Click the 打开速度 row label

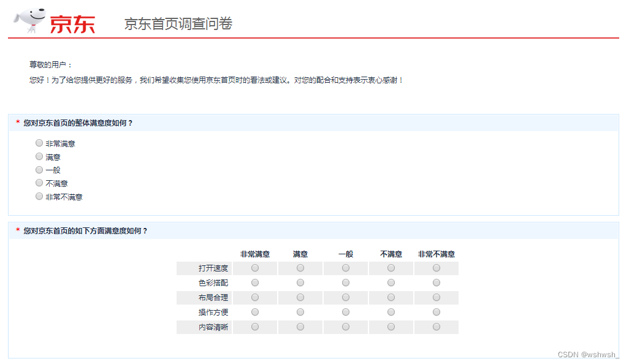tap(213, 268)
